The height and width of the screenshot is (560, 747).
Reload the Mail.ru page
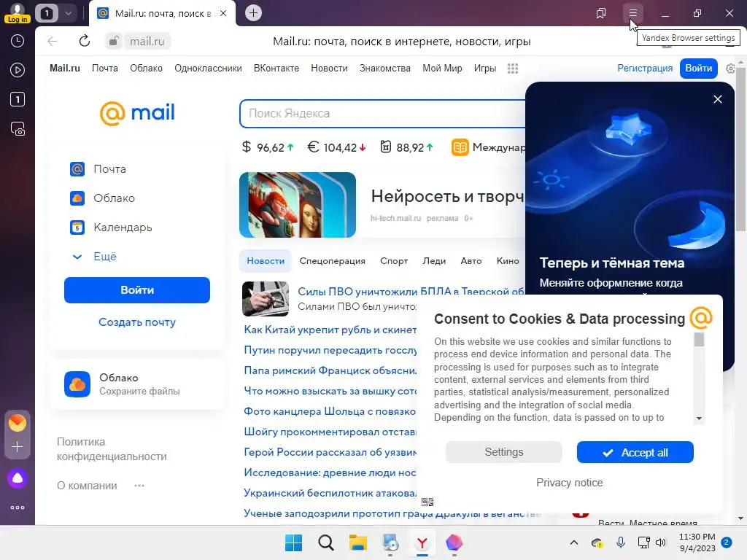(x=85, y=41)
